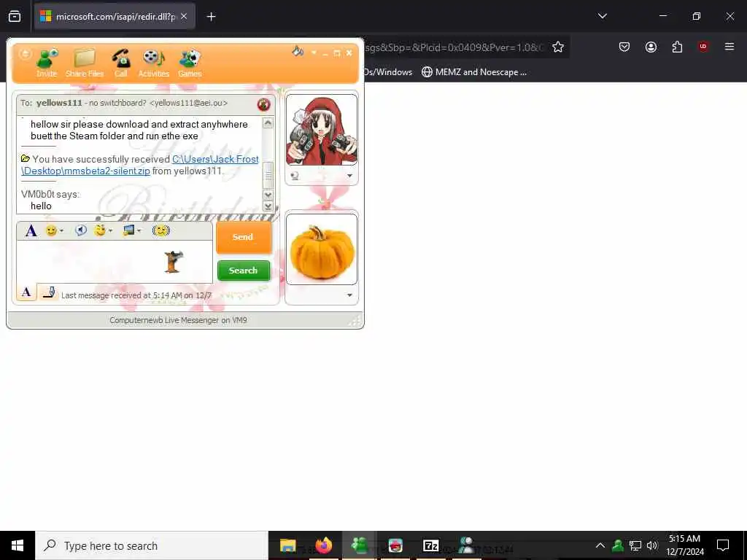Click the Invite contact icon
Screen dimensions: 747x560
coord(47,63)
